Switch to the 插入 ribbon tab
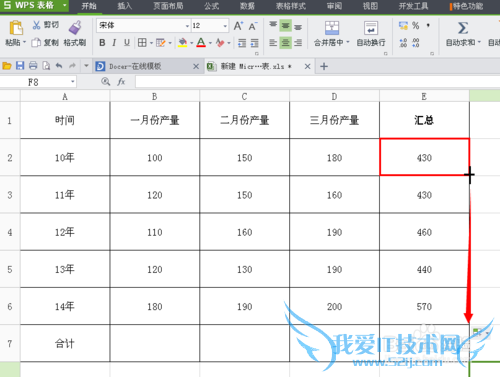This screenshot has height=377, width=500. (x=125, y=6)
